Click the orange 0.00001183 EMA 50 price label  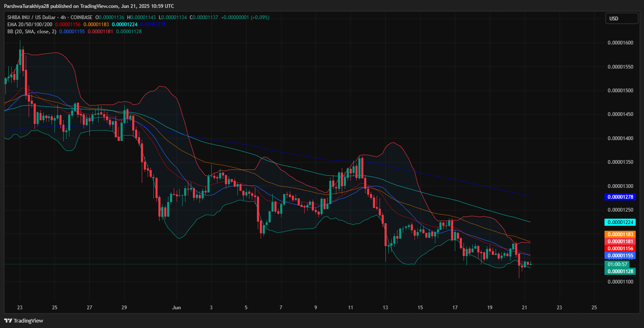click(620, 234)
